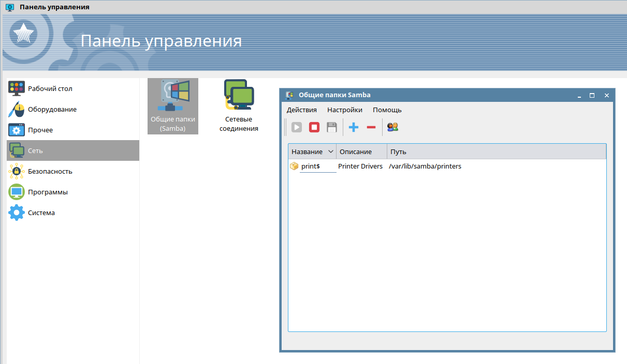Screen dimensions: 627x364
Task: Open the Помощь menu
Action: (387, 110)
